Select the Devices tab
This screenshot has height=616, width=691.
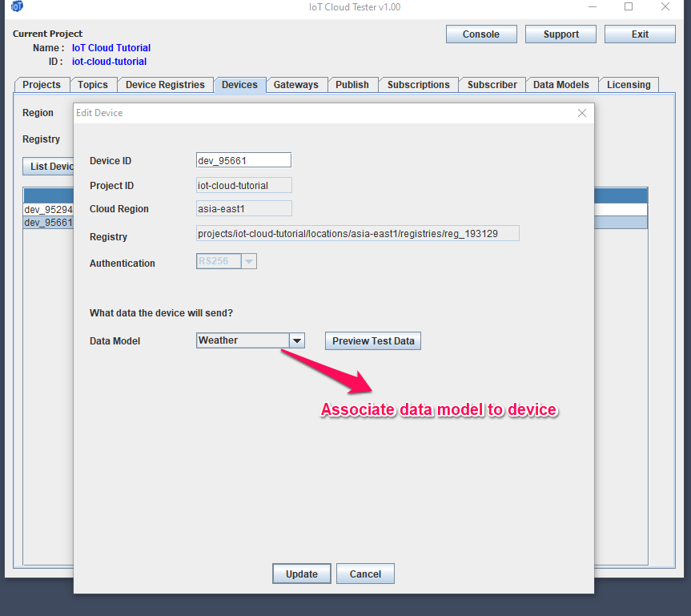click(239, 85)
